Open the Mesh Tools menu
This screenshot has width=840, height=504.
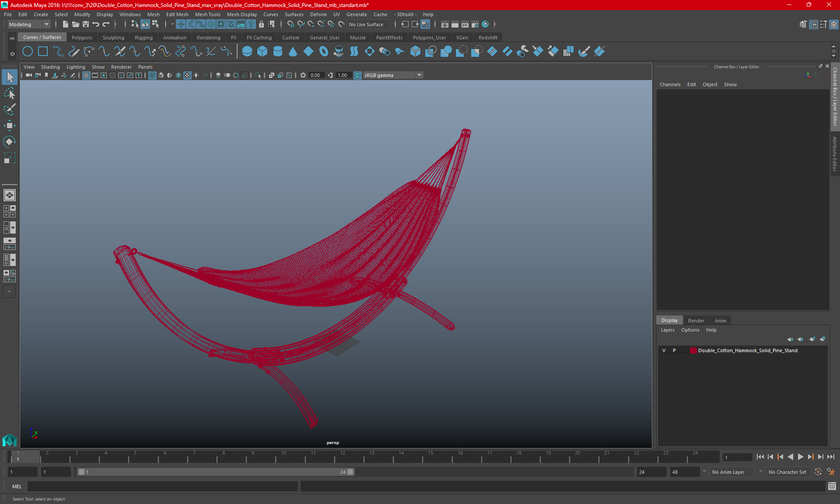(x=207, y=14)
